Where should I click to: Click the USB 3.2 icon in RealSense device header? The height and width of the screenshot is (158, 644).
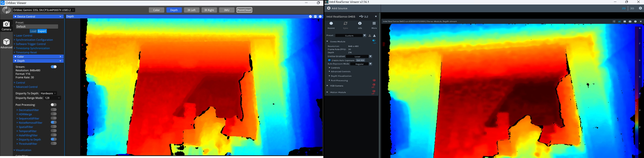pos(361,17)
